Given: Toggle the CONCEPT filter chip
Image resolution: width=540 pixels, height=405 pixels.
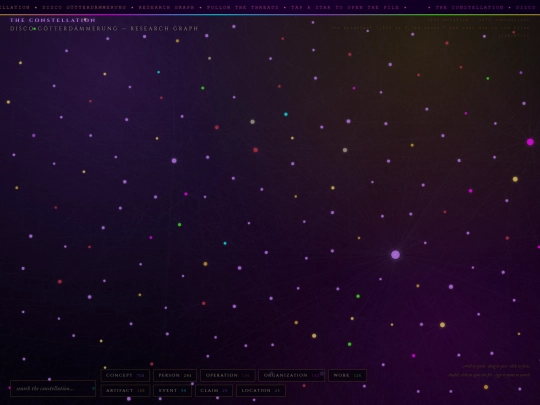Looking at the screenshot, I should (125, 375).
